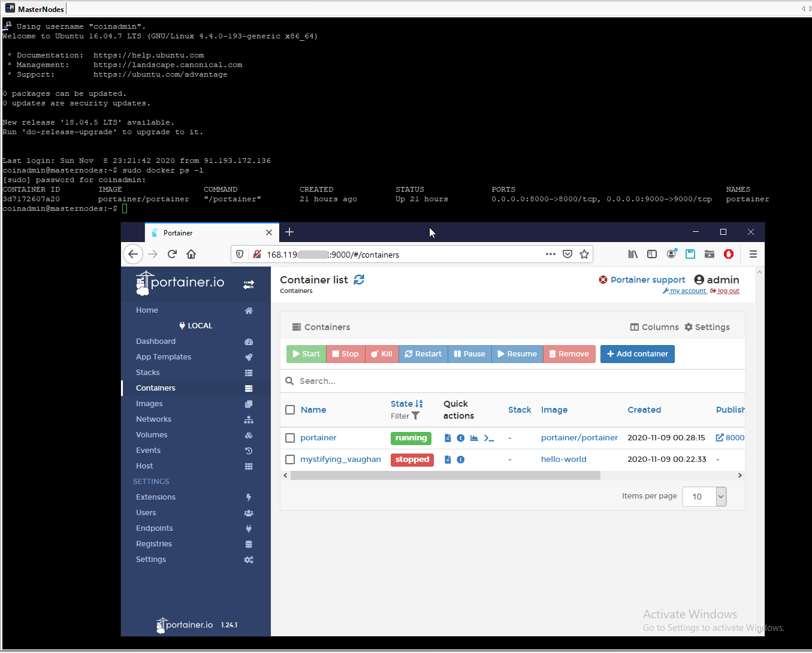The image size is (812, 653).
Task: Click Add container button
Action: click(x=638, y=354)
